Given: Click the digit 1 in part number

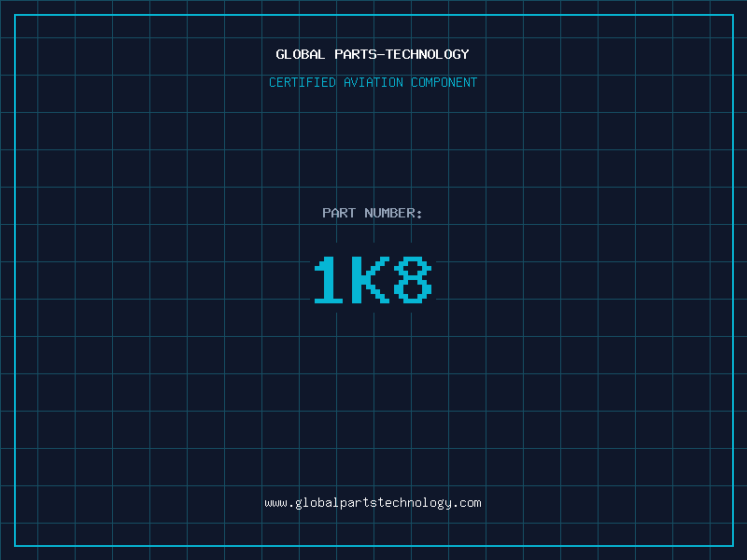Looking at the screenshot, I should [328, 280].
